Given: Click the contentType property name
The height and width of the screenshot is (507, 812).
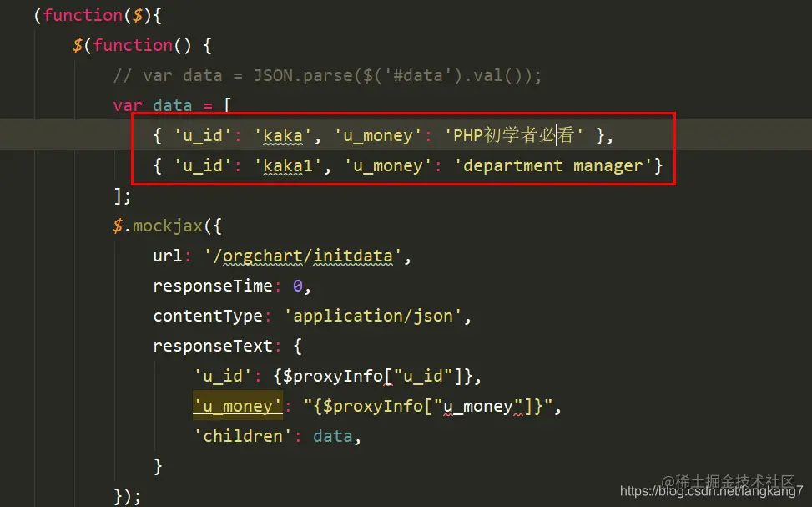Looking at the screenshot, I should coord(208,316).
